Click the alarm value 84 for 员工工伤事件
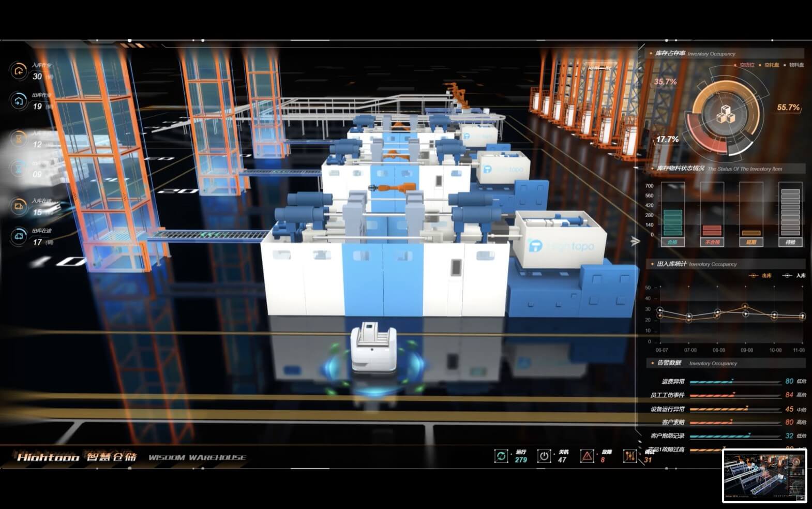The width and height of the screenshot is (812, 509). (x=789, y=395)
